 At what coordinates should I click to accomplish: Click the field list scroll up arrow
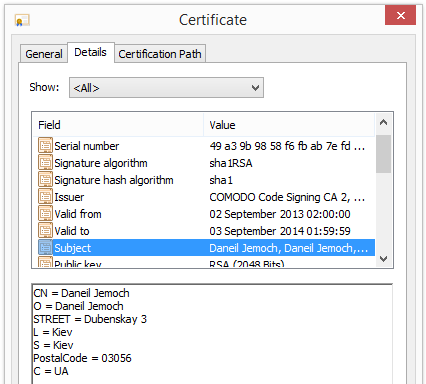point(383,122)
